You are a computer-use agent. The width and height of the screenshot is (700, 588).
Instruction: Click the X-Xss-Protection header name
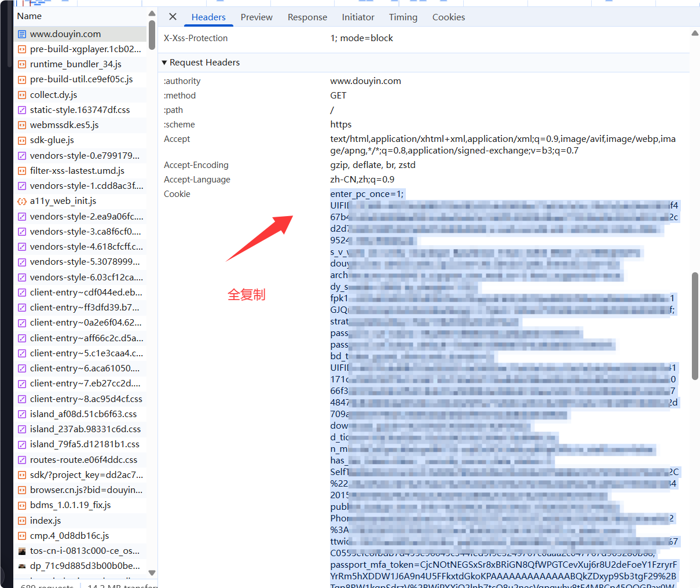click(x=196, y=38)
